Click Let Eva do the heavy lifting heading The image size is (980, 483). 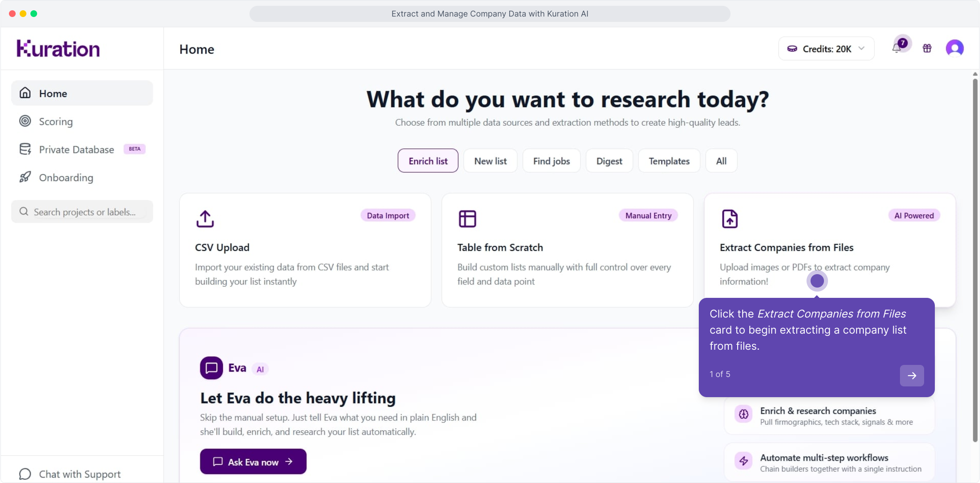pos(298,398)
